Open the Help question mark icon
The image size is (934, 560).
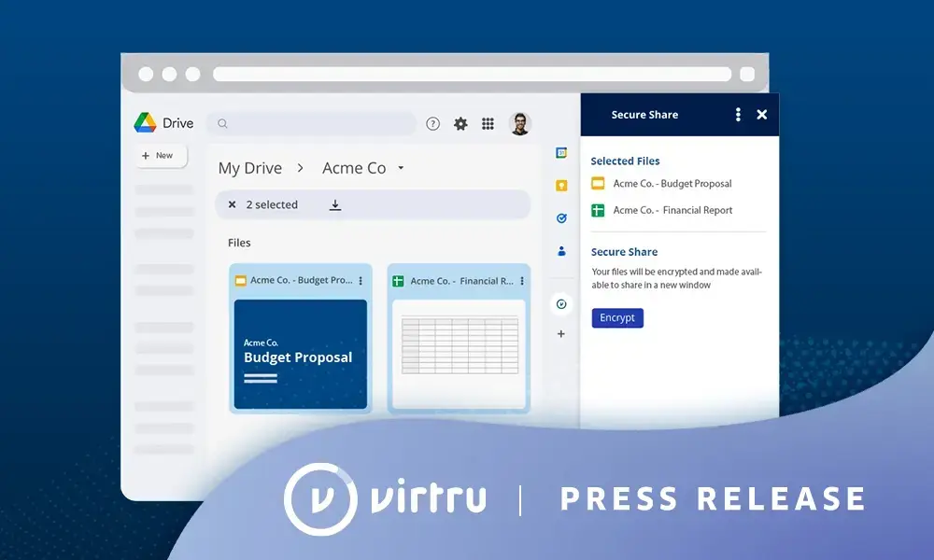tap(433, 124)
